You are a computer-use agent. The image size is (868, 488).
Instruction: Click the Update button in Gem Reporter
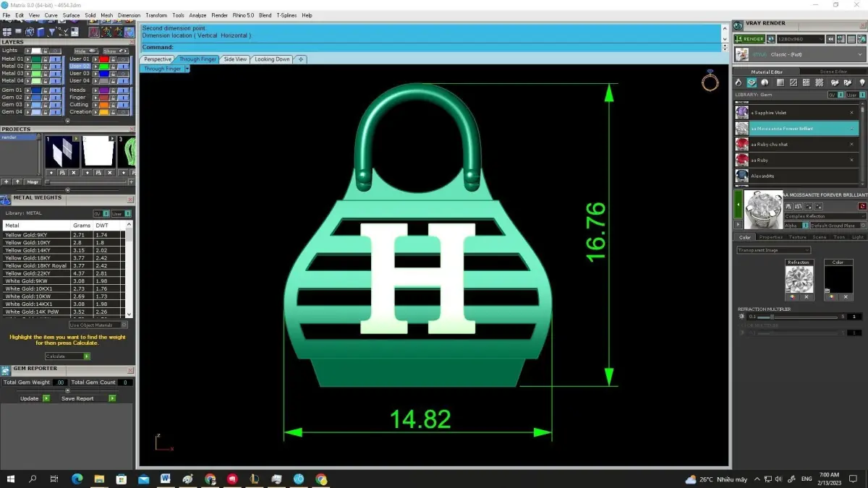point(34,398)
